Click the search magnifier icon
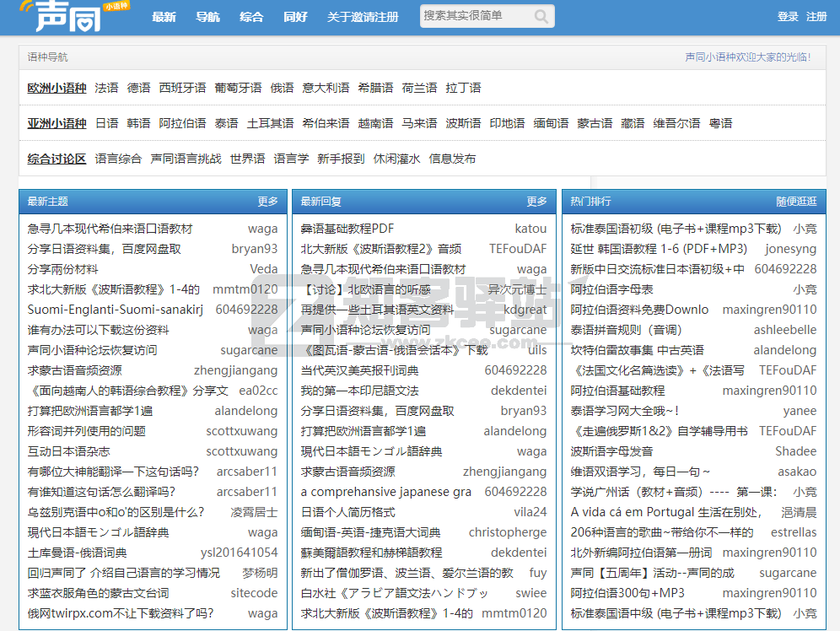This screenshot has height=631, width=840. coord(541,16)
